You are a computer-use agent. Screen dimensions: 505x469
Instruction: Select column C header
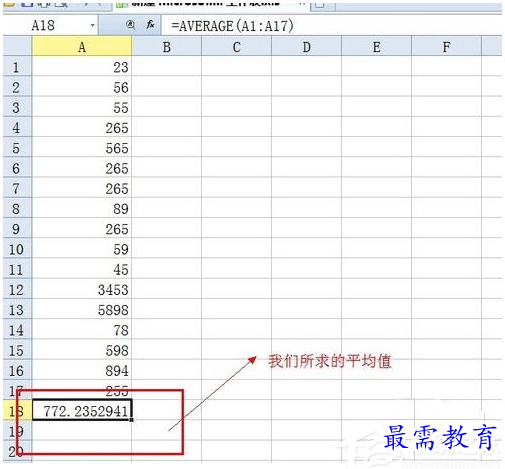[x=237, y=46]
